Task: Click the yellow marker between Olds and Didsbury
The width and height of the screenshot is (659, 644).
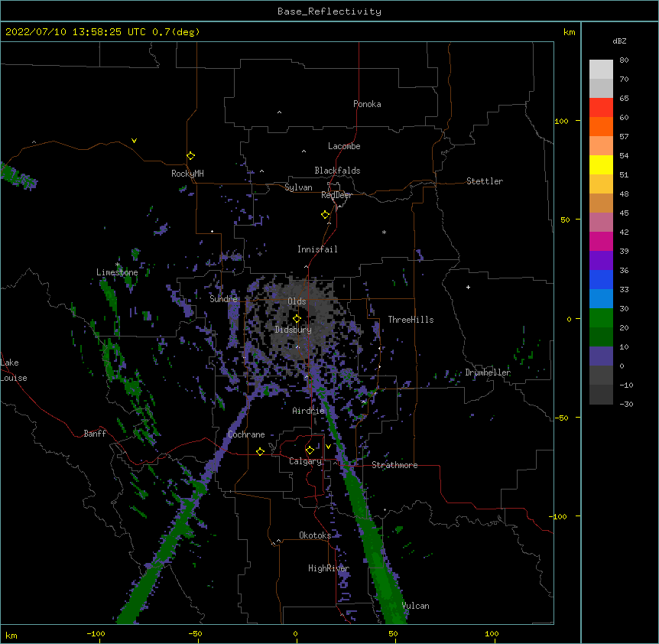Action: pyautogui.click(x=297, y=318)
